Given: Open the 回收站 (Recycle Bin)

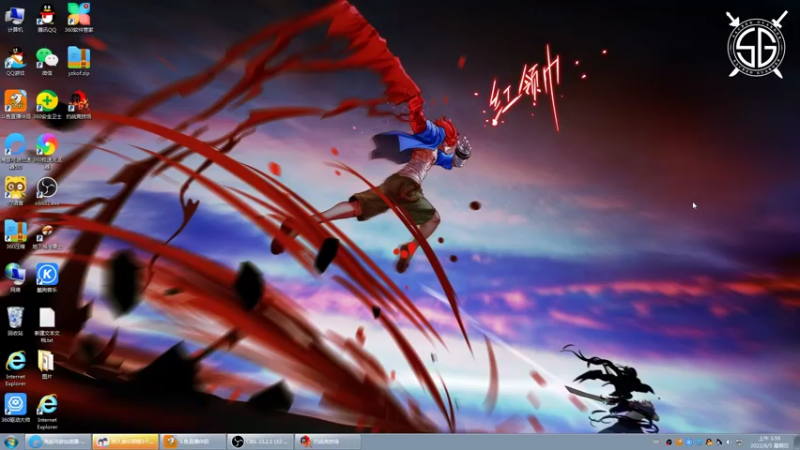Looking at the screenshot, I should pos(15,321).
